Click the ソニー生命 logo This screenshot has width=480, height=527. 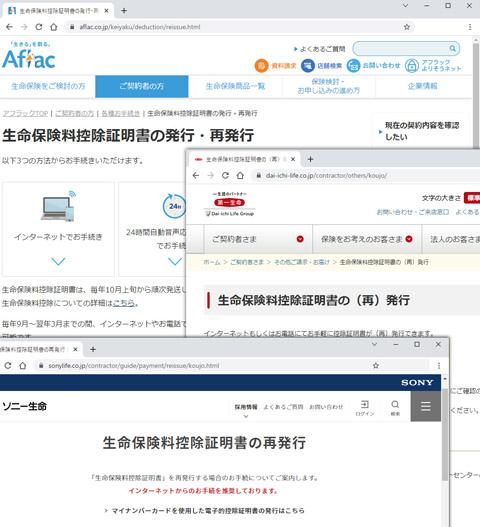click(25, 406)
